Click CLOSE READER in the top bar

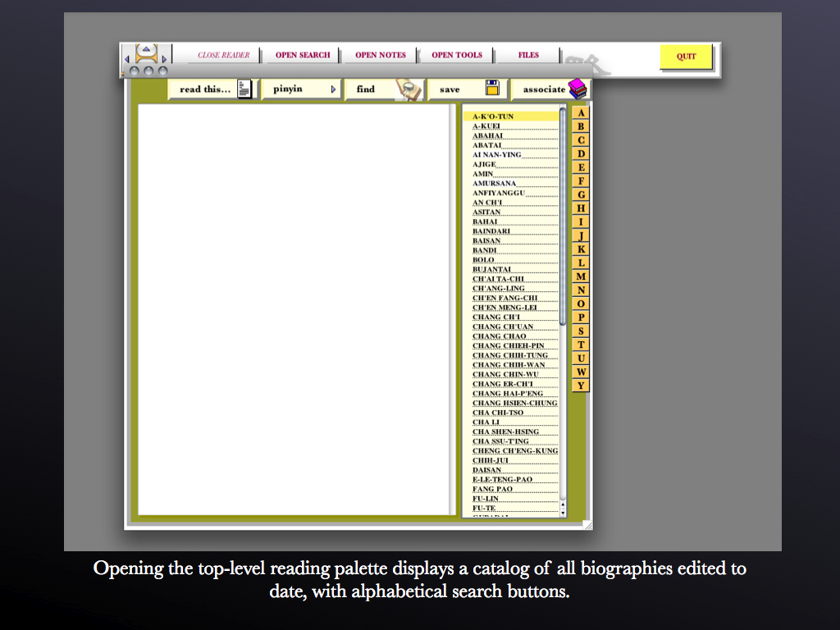224,55
